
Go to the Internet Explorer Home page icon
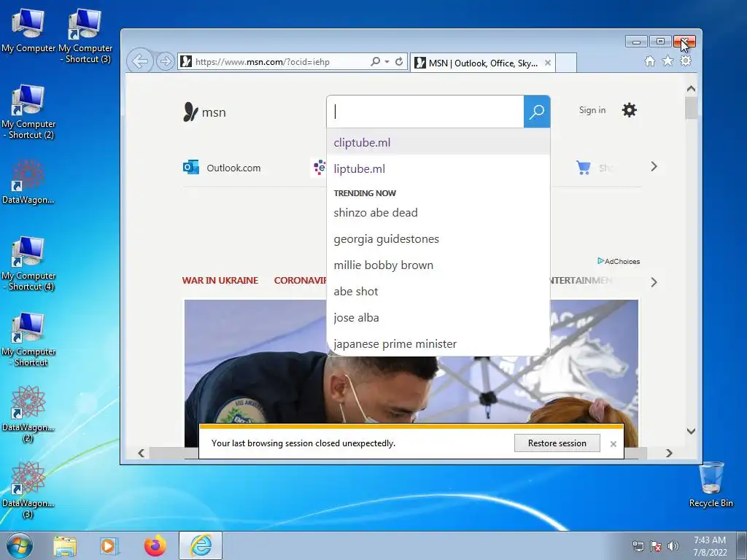[650, 61]
